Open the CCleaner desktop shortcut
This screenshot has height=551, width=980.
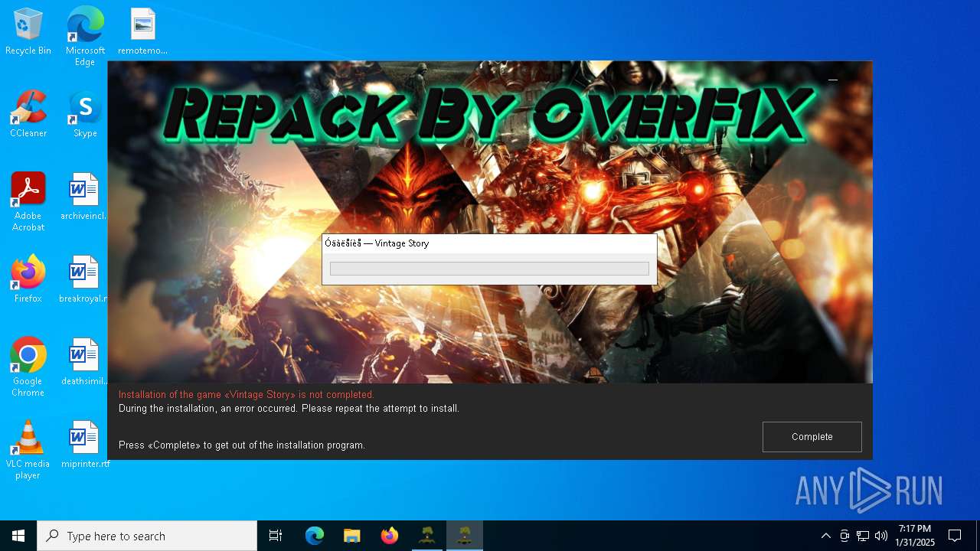tap(28, 115)
